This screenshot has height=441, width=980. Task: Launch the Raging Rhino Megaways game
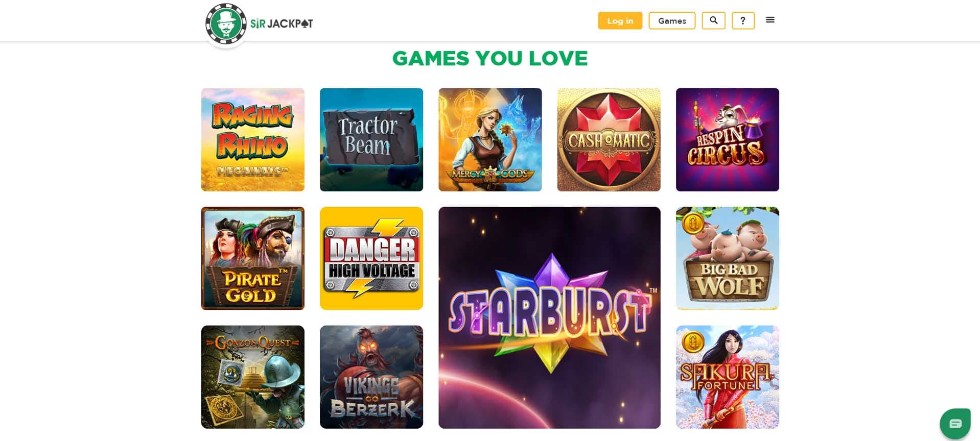(253, 140)
